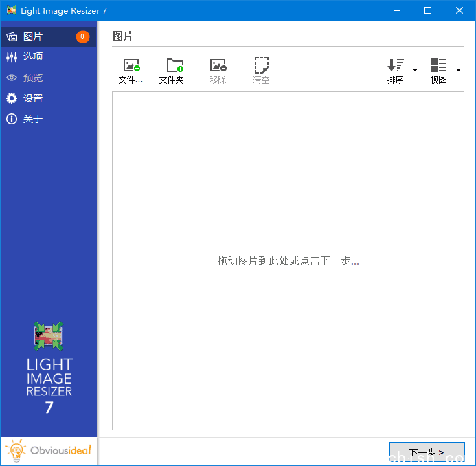The width and height of the screenshot is (476, 466).
Task: Click the app icon in the title bar
Action: tap(11, 10)
